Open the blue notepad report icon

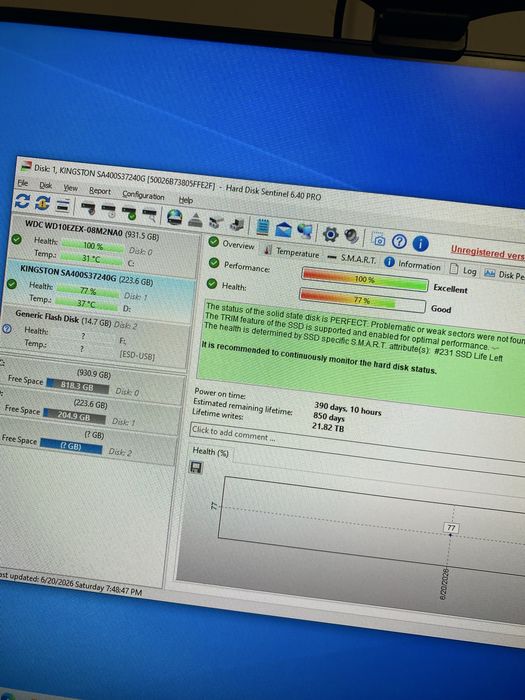coord(262,227)
